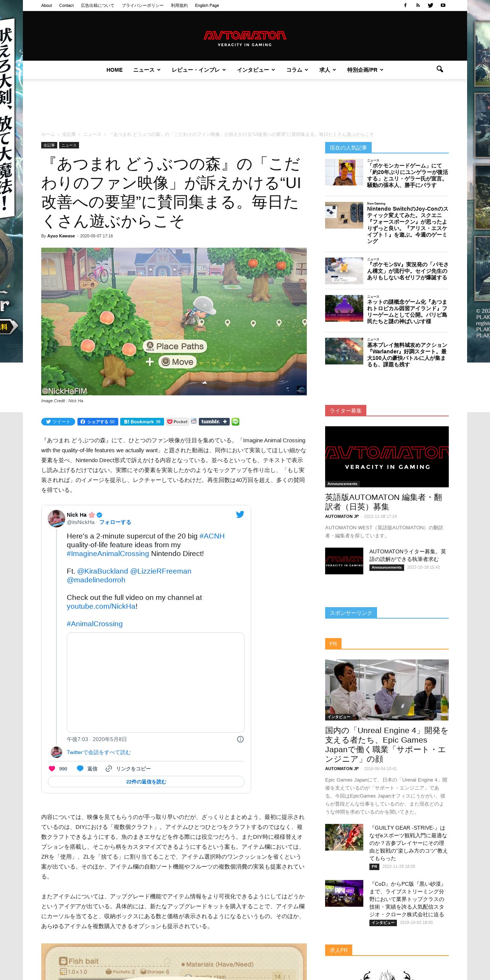Share via the ツイート button
This screenshot has height=980, width=490.
58,422
